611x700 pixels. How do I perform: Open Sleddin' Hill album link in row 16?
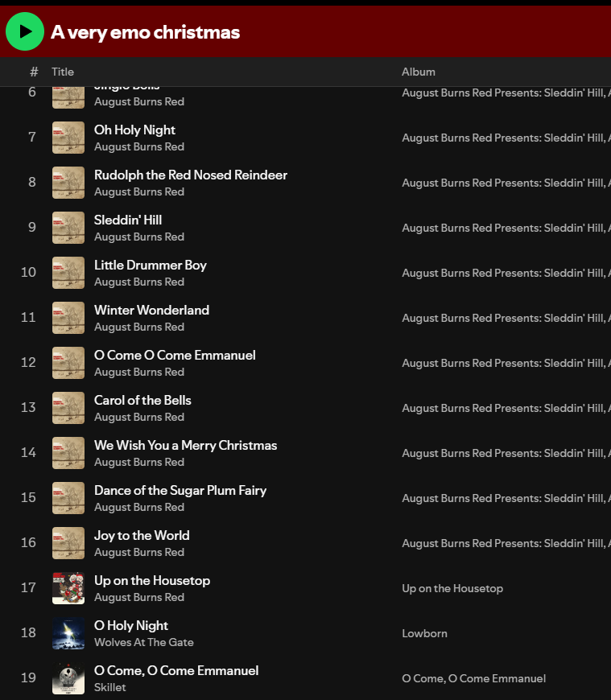click(506, 544)
